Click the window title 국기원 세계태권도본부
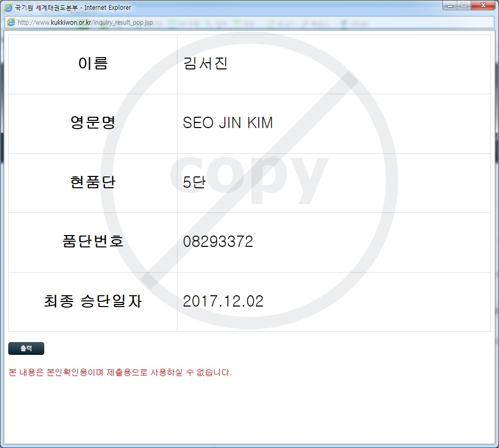Image resolution: width=499 pixels, height=448 pixels. 46,8
